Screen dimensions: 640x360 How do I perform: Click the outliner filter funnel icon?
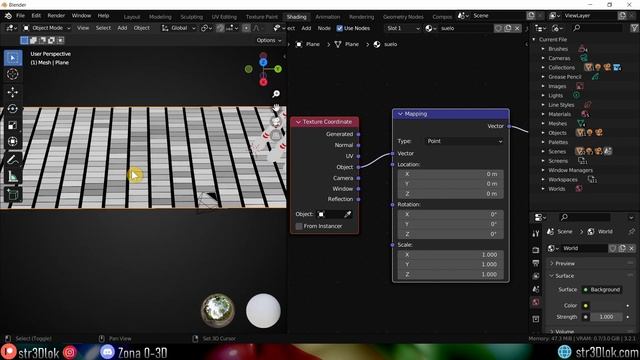coord(634,28)
